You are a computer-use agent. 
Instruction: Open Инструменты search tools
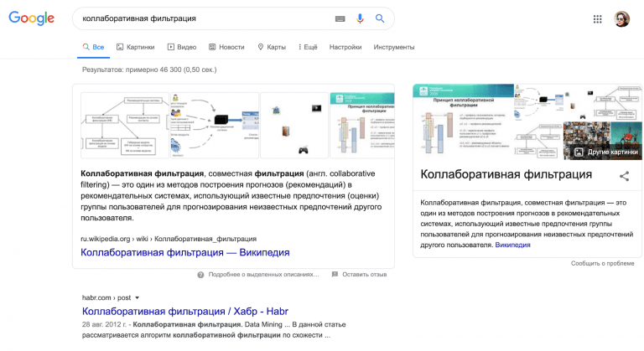(394, 47)
